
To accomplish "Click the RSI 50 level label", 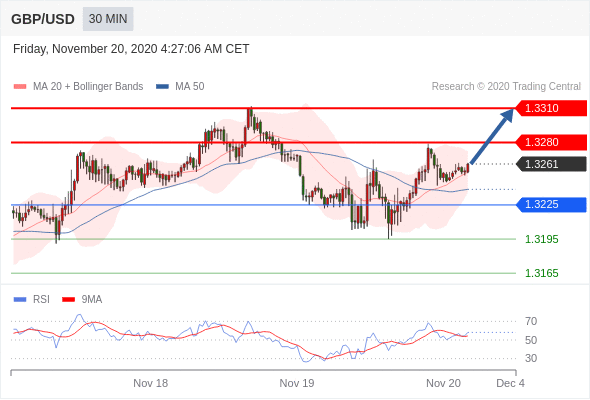I will point(531,340).
